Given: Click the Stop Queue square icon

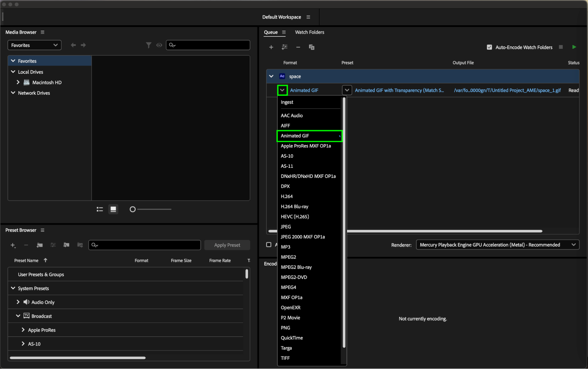Looking at the screenshot, I should 561,47.
